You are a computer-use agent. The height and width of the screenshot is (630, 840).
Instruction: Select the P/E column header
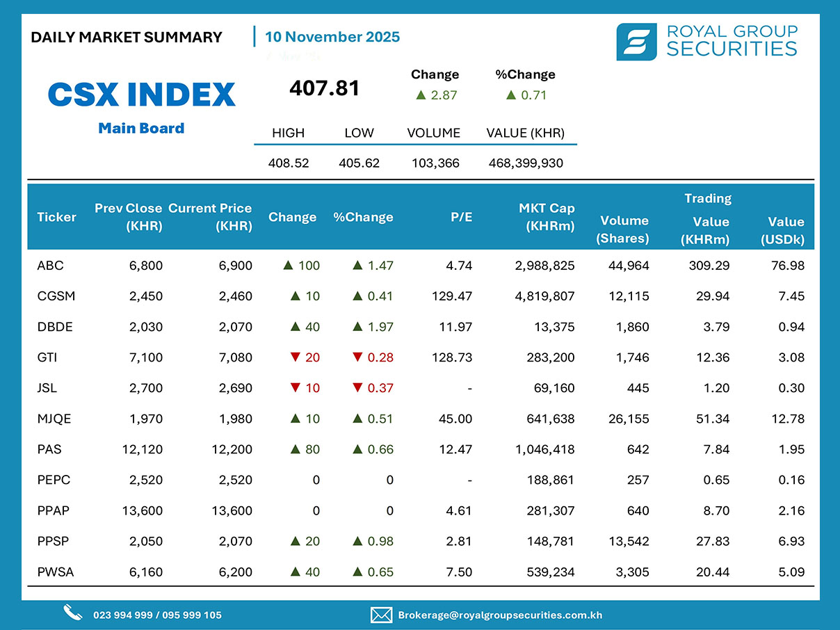pyautogui.click(x=460, y=217)
